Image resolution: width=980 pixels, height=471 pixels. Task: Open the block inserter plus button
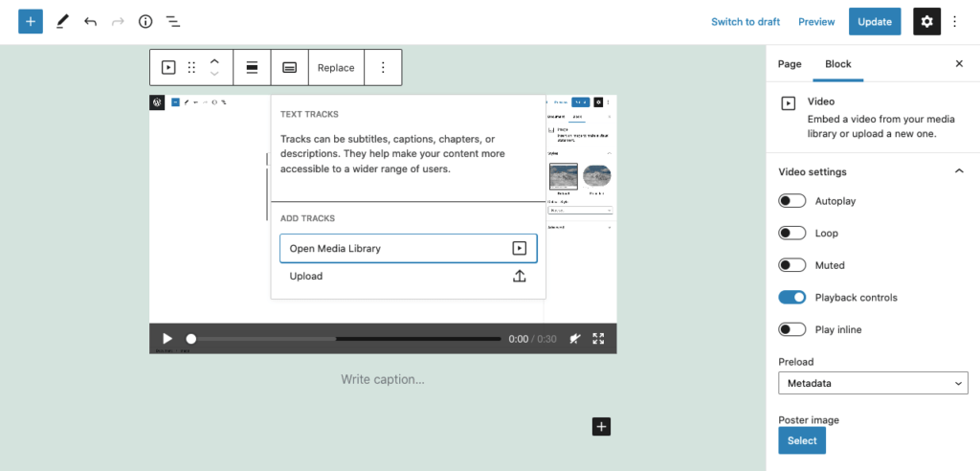tap(31, 21)
